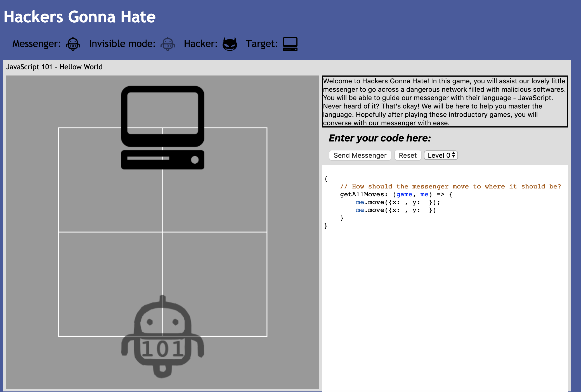
Task: Click the power dot on the computer base
Action: 195,160
